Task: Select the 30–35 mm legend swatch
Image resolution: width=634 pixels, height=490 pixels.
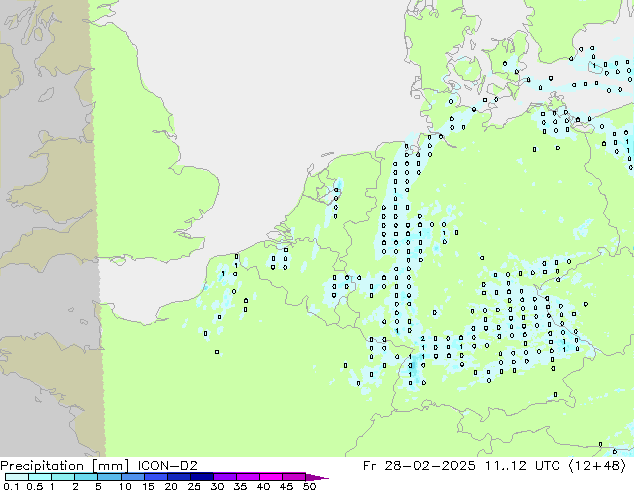Action: point(225,477)
